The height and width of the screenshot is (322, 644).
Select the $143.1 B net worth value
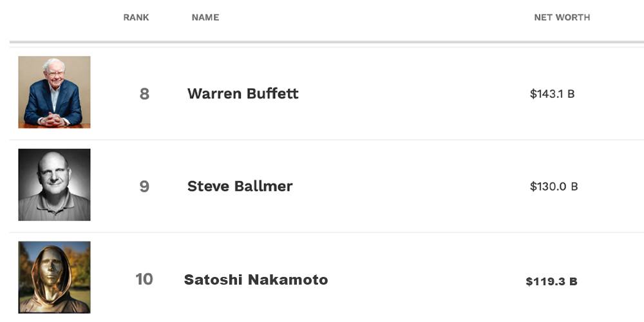click(552, 94)
